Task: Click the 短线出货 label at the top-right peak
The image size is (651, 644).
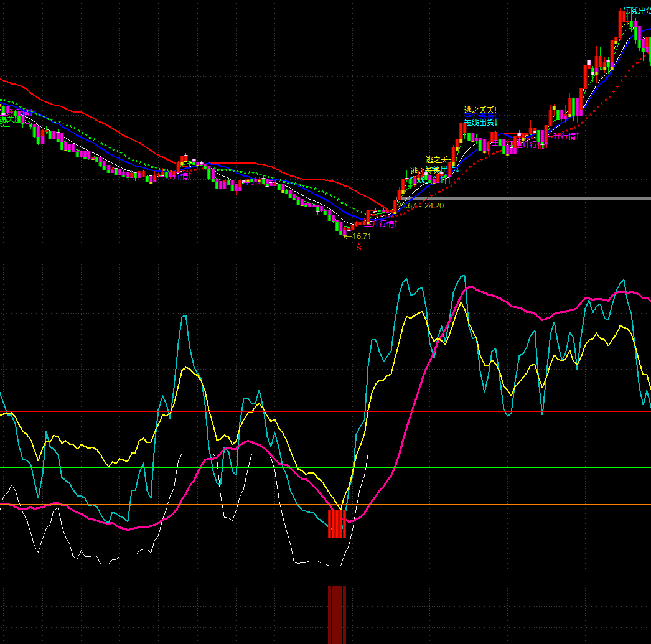Action: (x=637, y=11)
